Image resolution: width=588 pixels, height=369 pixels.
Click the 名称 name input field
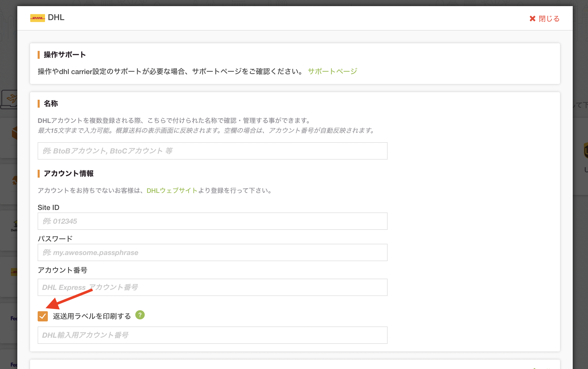coord(212,151)
